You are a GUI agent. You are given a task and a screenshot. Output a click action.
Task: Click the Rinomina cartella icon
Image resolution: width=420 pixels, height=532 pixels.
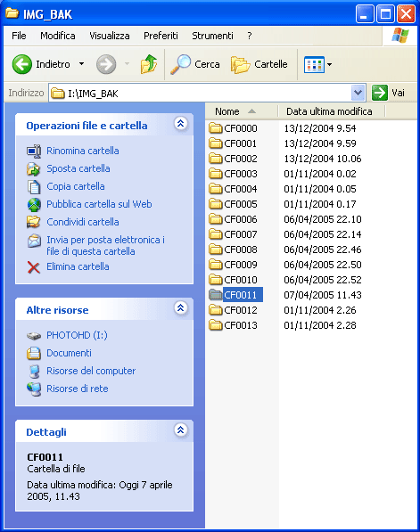[x=34, y=151]
